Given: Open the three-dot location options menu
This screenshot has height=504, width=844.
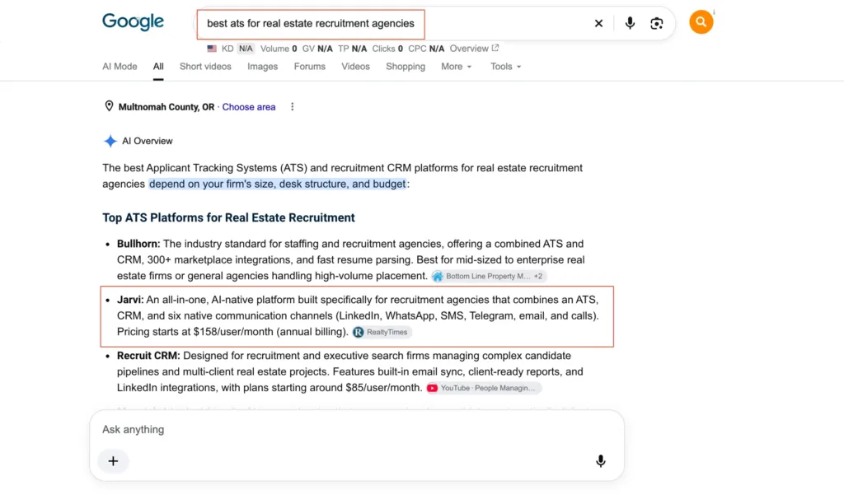Looking at the screenshot, I should [293, 106].
